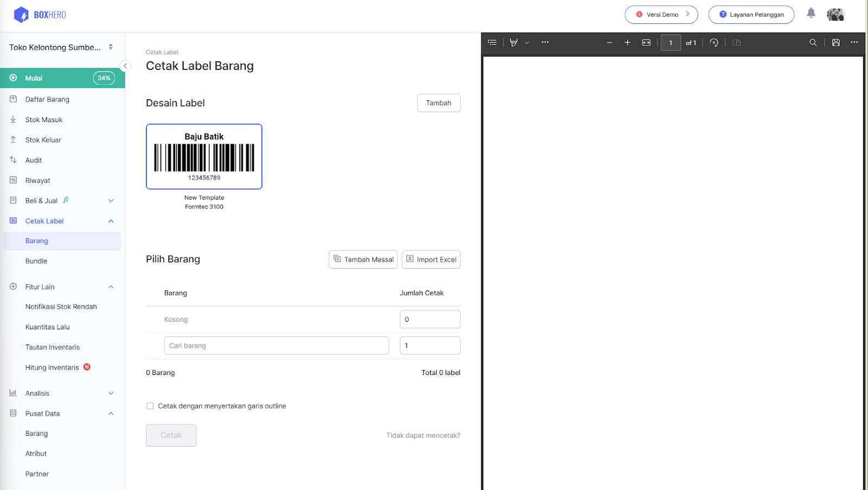868x490 pixels.
Task: Click the PDF page number field
Action: [671, 42]
